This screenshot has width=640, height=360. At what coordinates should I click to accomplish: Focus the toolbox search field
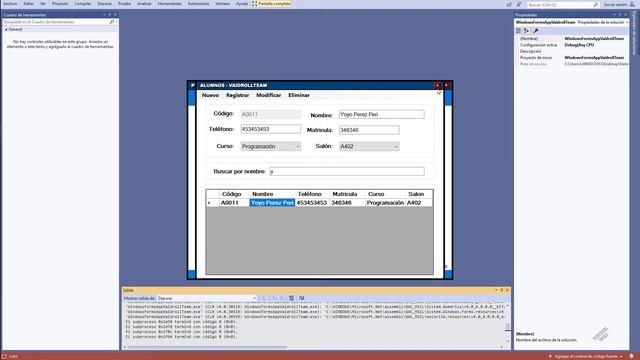click(57, 22)
